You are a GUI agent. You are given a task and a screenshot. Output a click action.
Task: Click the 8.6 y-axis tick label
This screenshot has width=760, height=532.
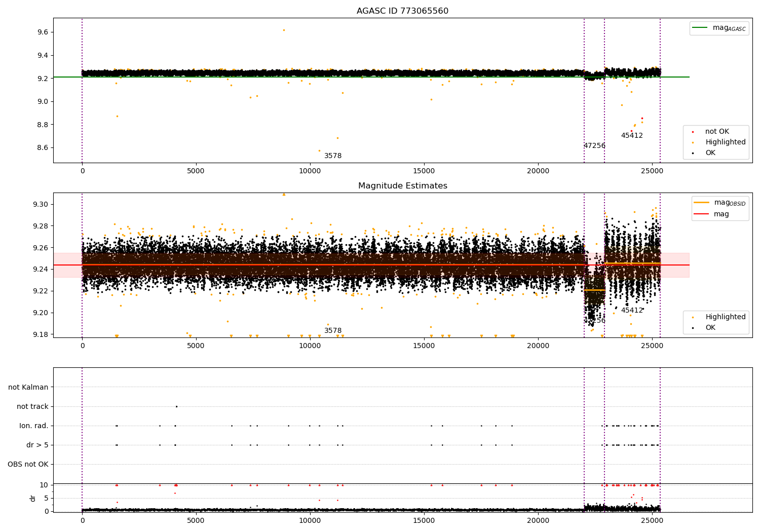(43, 148)
